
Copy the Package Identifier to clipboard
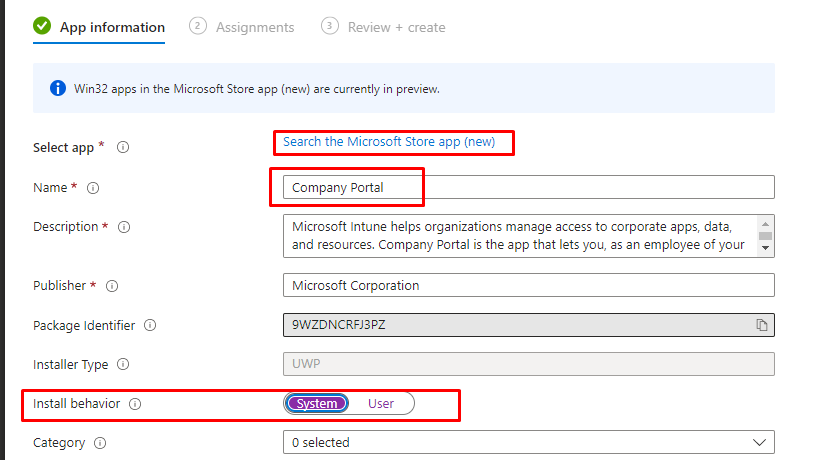(x=762, y=325)
